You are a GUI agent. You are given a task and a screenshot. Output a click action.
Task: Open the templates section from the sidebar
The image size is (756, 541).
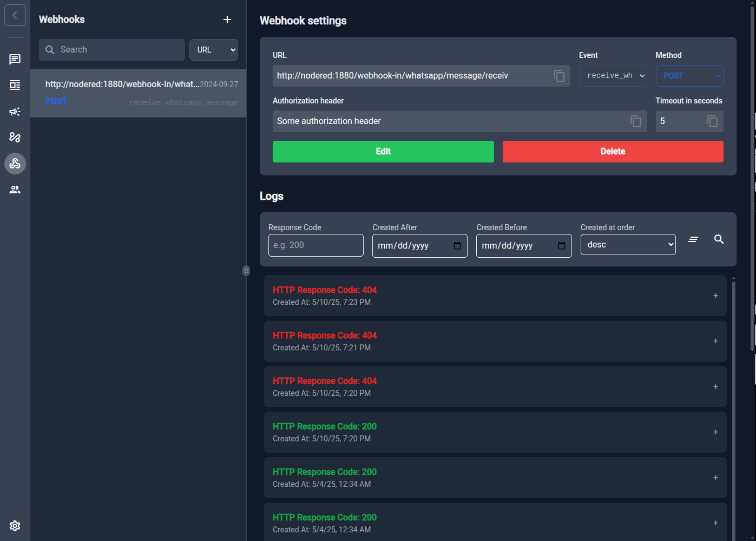15,85
